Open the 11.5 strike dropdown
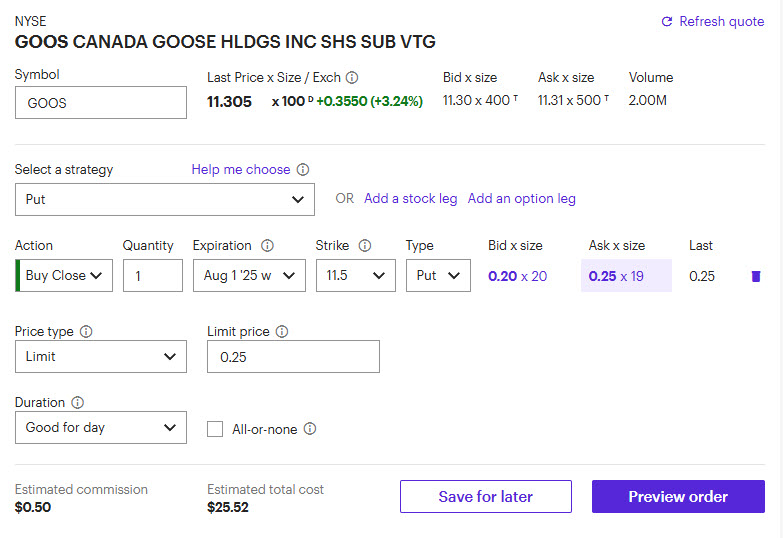 (356, 275)
